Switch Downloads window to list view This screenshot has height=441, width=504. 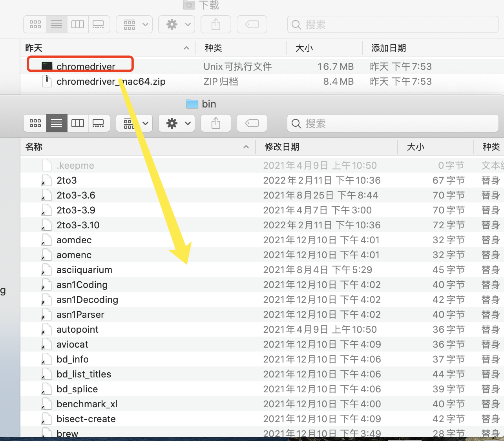57,24
